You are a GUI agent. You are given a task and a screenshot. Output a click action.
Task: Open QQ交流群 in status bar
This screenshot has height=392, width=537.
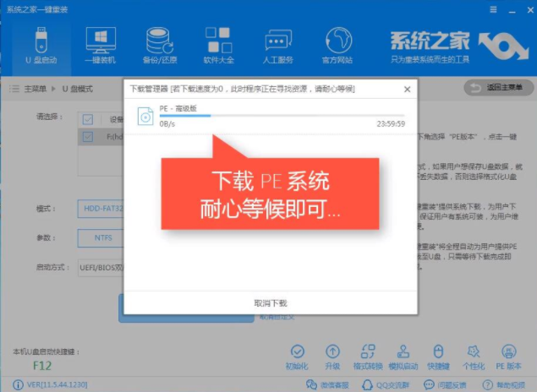[x=386, y=384]
